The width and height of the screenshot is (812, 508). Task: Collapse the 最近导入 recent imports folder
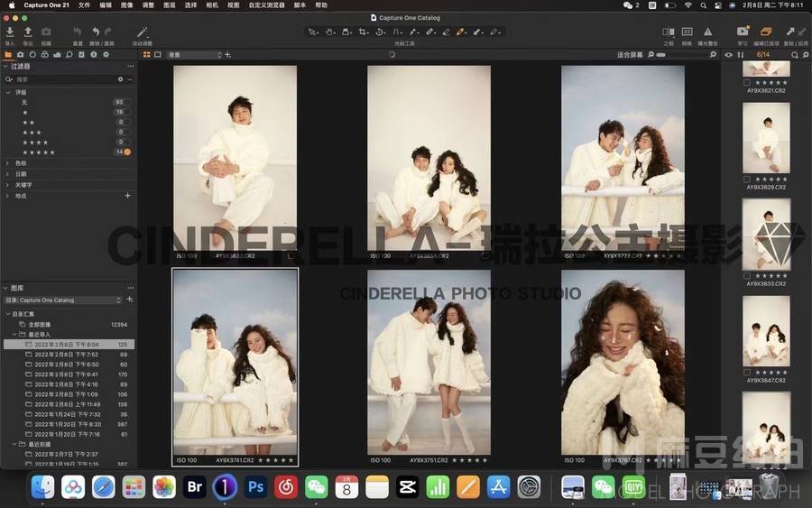pyautogui.click(x=14, y=335)
